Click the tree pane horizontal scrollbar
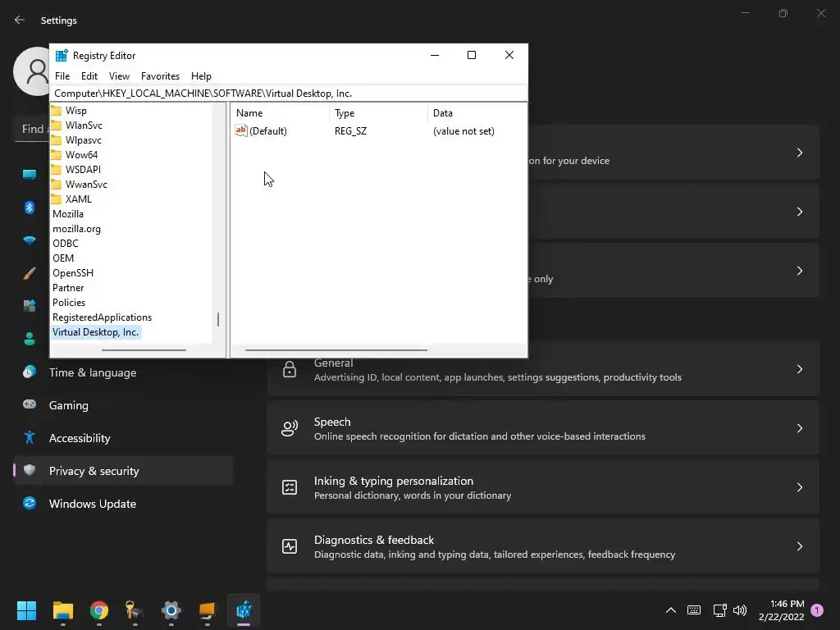840x630 pixels. point(144,350)
